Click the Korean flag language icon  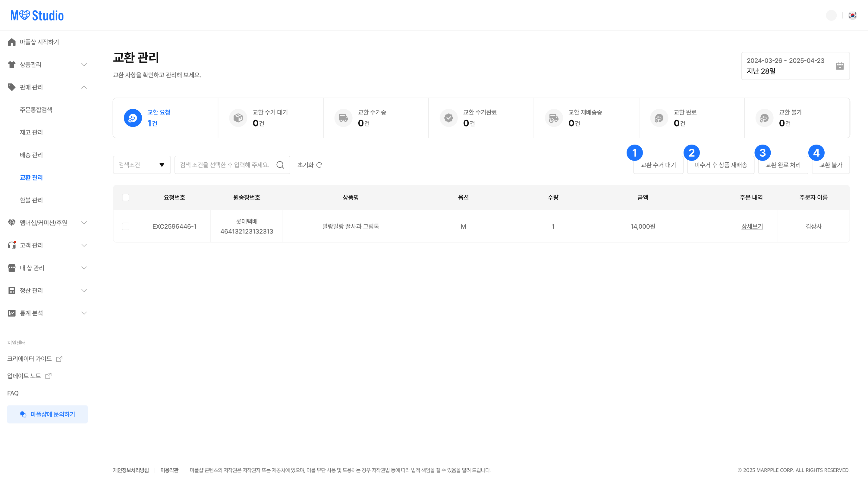click(853, 15)
